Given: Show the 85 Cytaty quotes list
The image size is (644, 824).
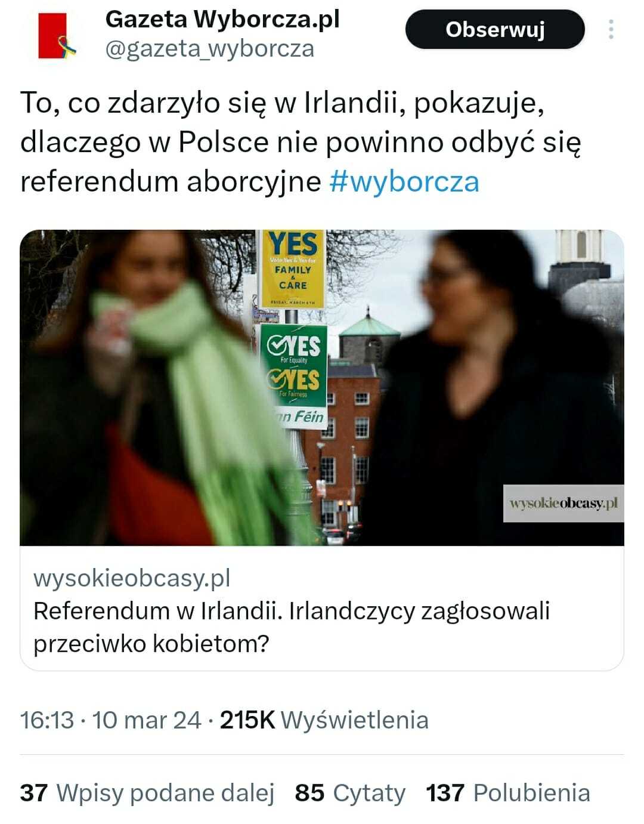Looking at the screenshot, I should [350, 793].
